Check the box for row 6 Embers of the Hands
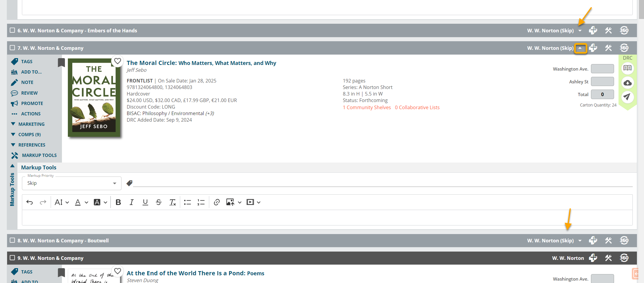This screenshot has width=644, height=283. pos(12,30)
